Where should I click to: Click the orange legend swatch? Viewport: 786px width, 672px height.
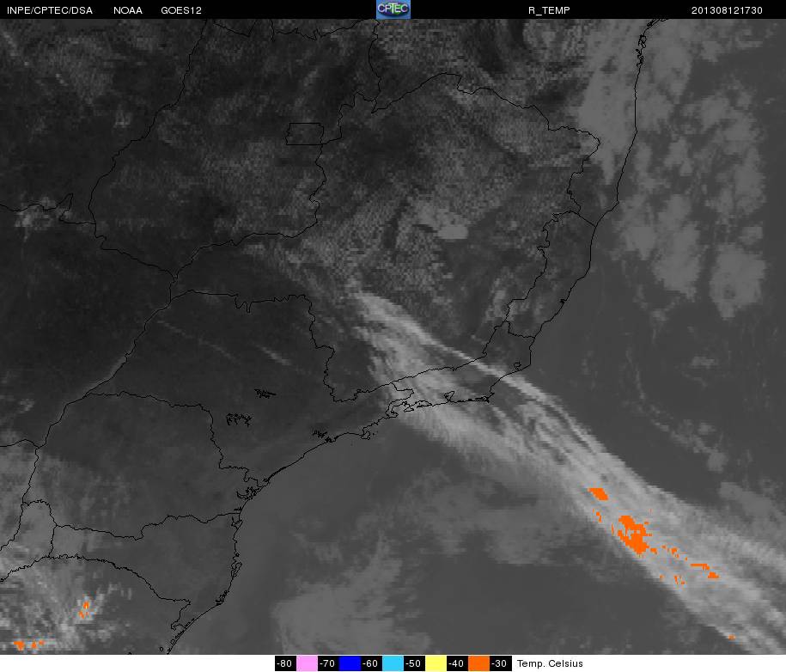click(x=478, y=663)
